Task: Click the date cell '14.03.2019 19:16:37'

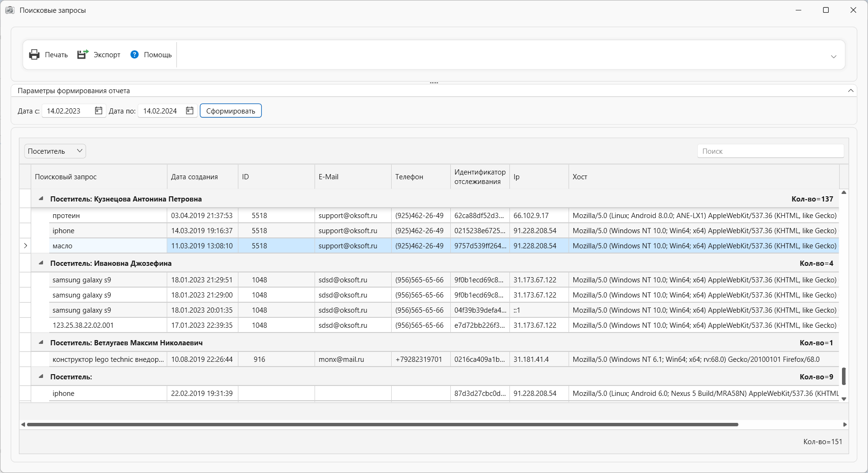Action: click(202, 231)
